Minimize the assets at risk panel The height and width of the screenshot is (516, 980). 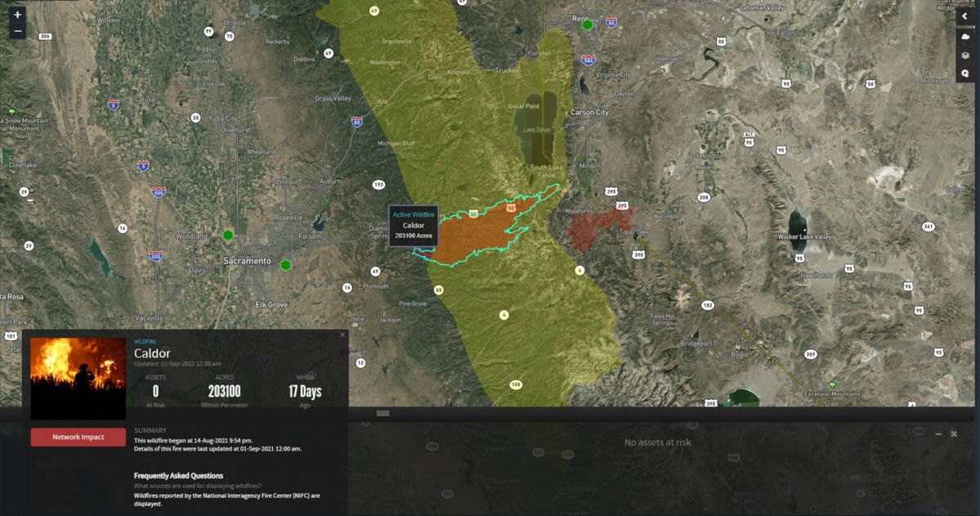click(938, 434)
